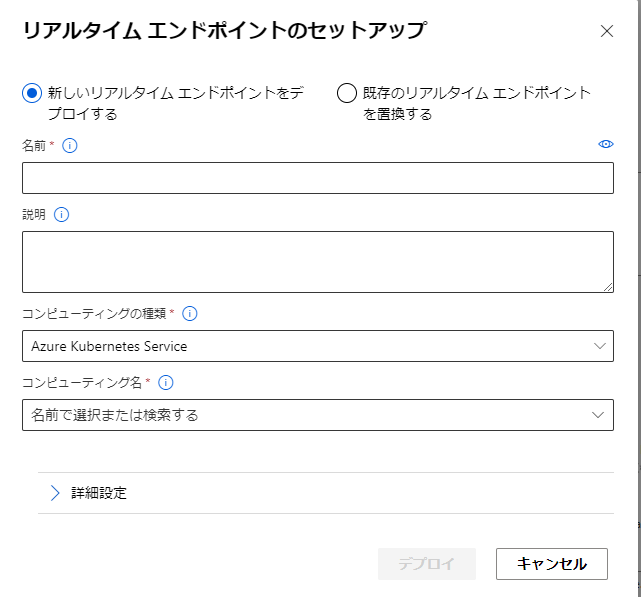Click inside the 説明 description text area
The height and width of the screenshot is (597, 641).
coord(317,262)
